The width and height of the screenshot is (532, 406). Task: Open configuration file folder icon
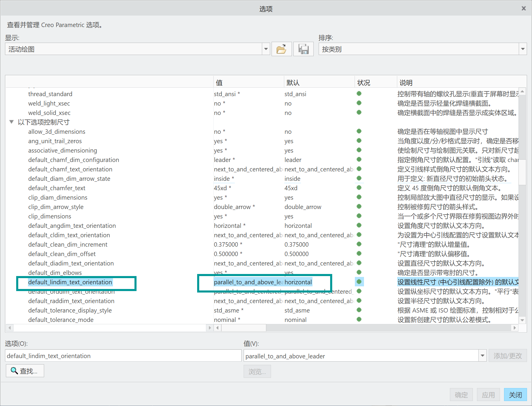pyautogui.click(x=282, y=49)
